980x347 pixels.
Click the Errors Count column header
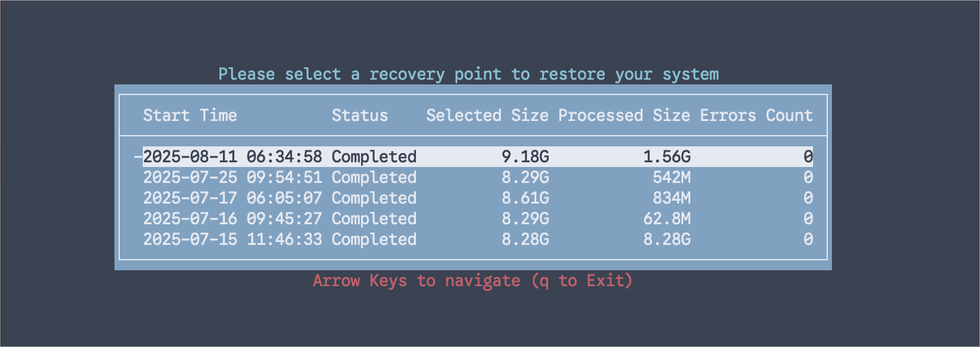click(x=756, y=116)
